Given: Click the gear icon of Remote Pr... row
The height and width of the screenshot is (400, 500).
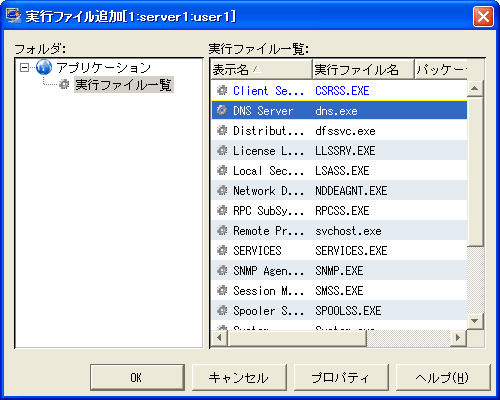Looking at the screenshot, I should tap(222, 230).
